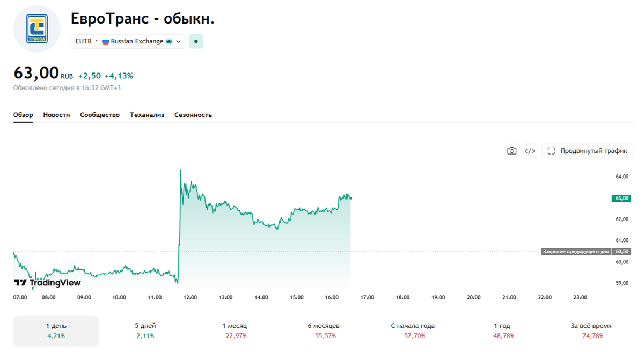This screenshot has height=352, width=644.
Task: Switch to the Сообщество tab
Action: (x=100, y=115)
